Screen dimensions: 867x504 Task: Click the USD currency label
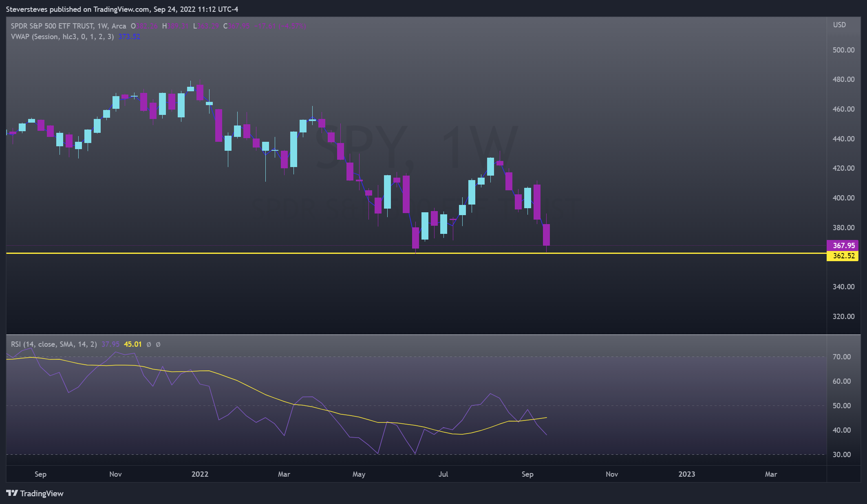(839, 25)
